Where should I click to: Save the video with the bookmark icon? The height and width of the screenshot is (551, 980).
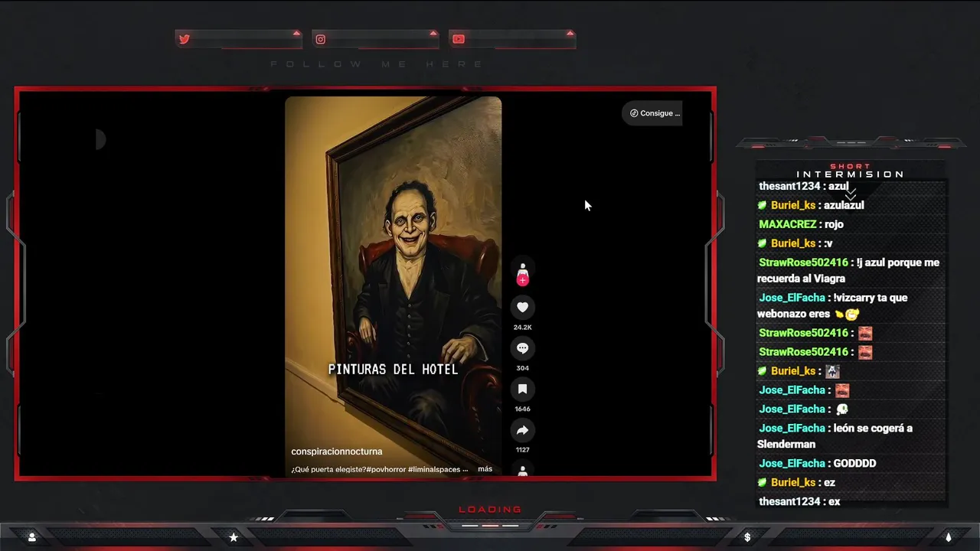tap(522, 389)
